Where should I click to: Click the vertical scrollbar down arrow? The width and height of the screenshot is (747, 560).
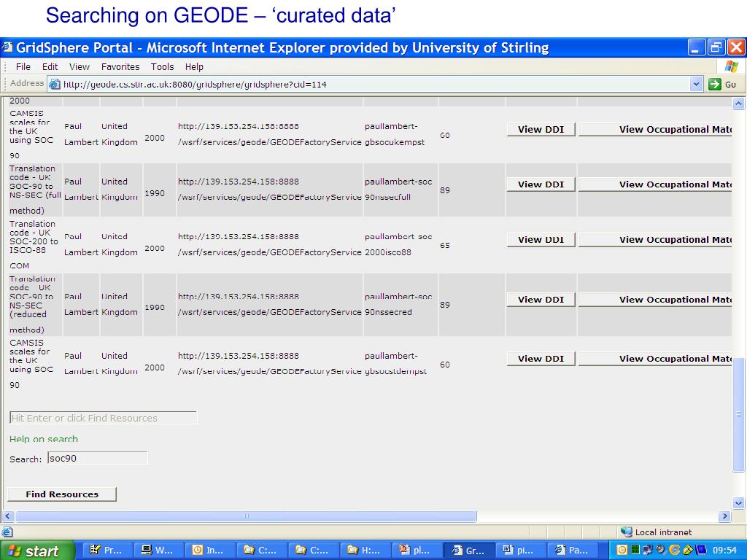[738, 503]
